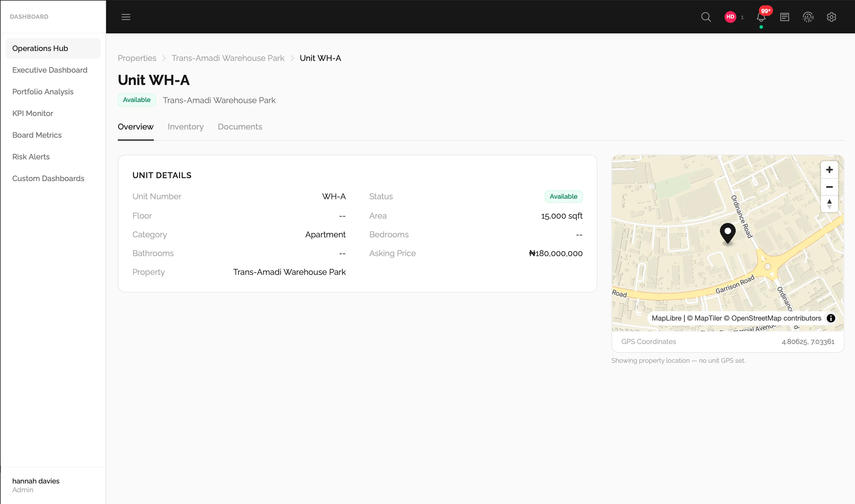
Task: Click the Garrison Road label on map
Action: pyautogui.click(x=735, y=285)
